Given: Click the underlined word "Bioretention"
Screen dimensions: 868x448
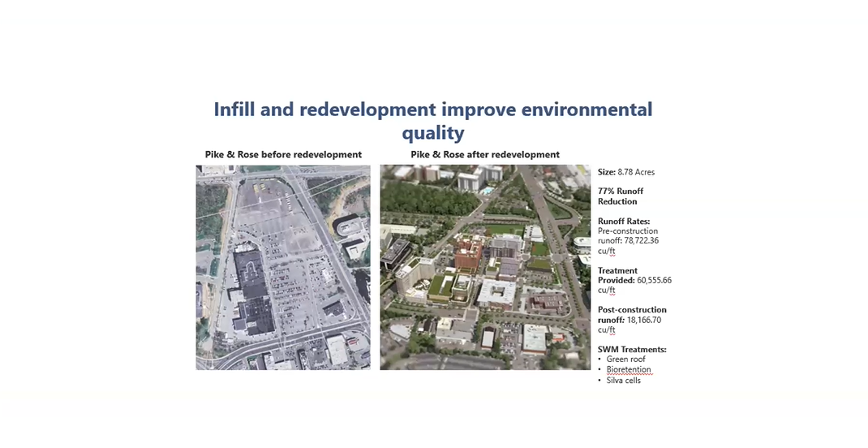Looking at the screenshot, I should coord(629,369).
